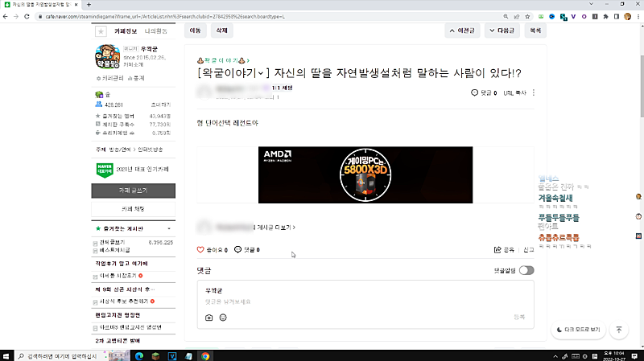
Task: Click the scroll-to-top arrow button
Action: pos(618,330)
